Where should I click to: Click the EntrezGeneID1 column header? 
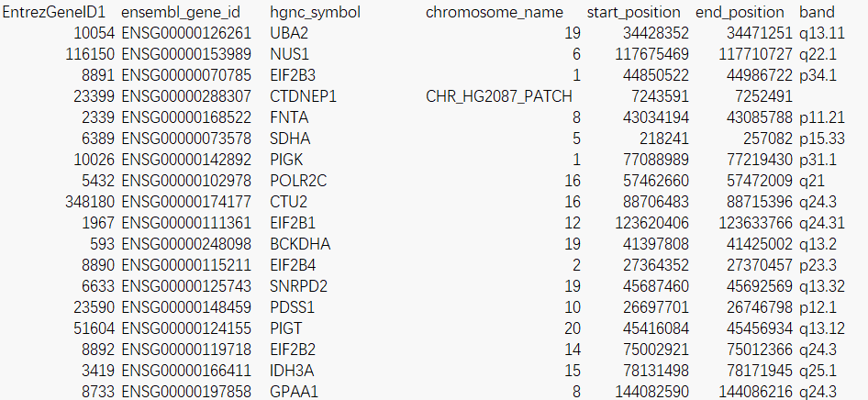click(x=54, y=13)
